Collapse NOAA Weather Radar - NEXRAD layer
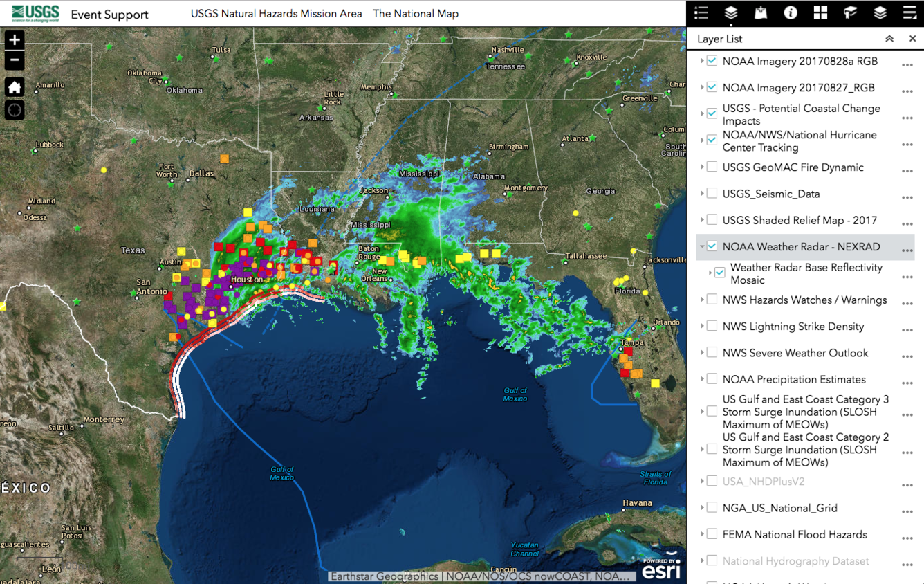This screenshot has height=584, width=924. (702, 246)
